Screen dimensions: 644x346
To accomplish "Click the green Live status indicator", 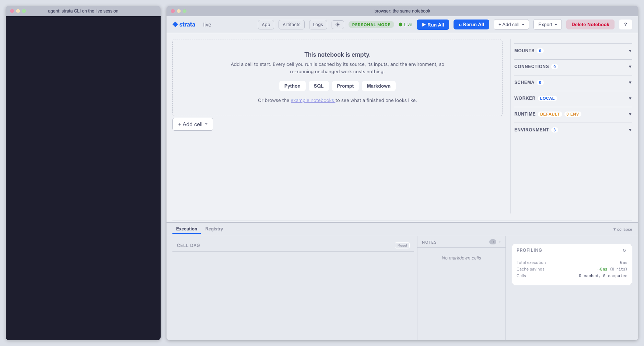I will [x=405, y=25].
